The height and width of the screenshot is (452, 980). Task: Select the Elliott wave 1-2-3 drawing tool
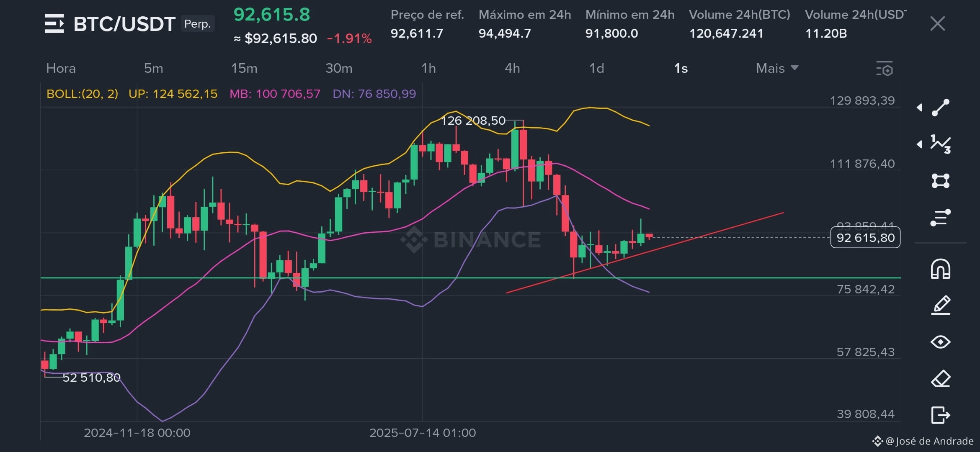(940, 144)
